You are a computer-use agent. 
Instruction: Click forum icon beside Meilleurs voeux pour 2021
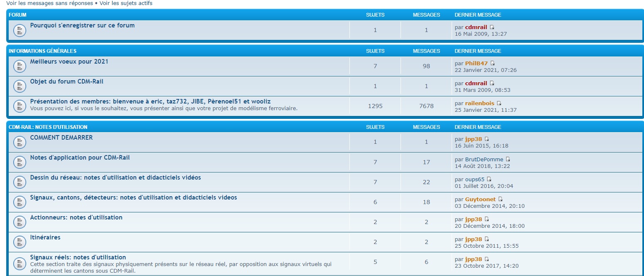pos(20,66)
